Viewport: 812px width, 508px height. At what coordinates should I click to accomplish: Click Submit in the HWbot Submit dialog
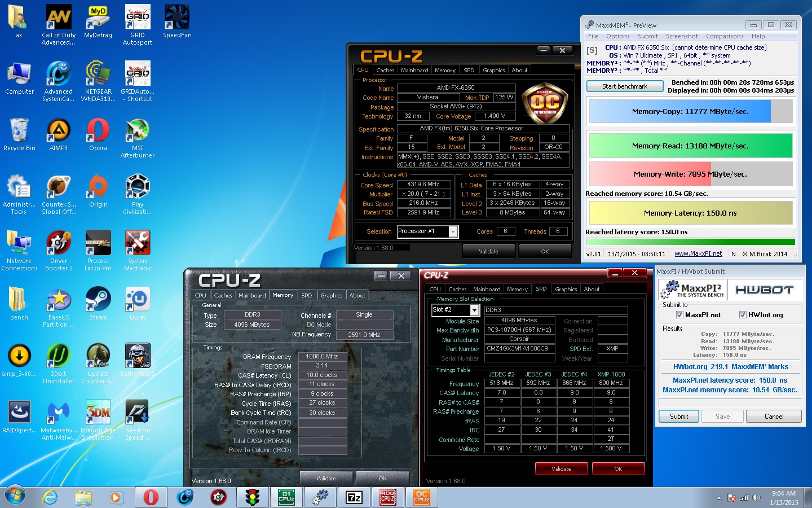(679, 417)
